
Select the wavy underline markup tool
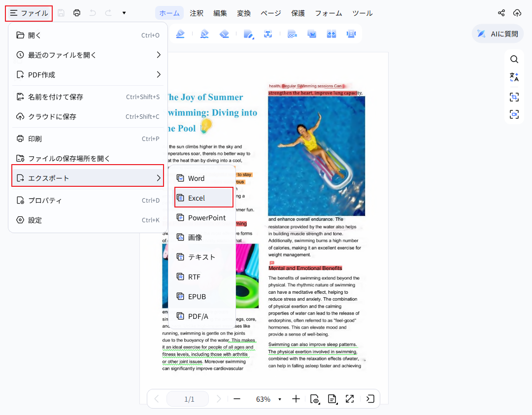pyautogui.click(x=204, y=34)
